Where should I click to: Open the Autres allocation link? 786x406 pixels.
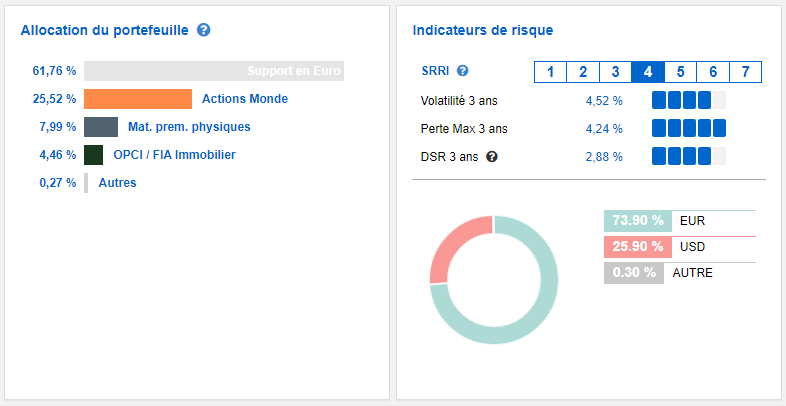pos(117,183)
